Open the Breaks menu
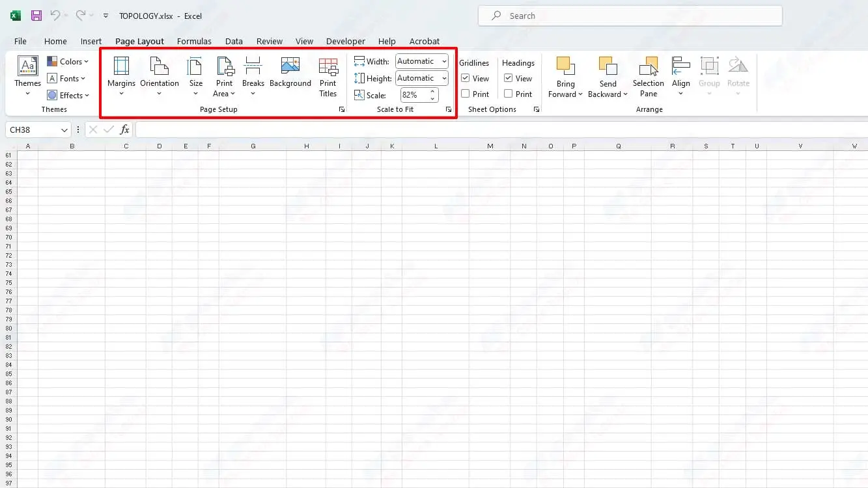The height and width of the screenshot is (488, 868). [253, 75]
